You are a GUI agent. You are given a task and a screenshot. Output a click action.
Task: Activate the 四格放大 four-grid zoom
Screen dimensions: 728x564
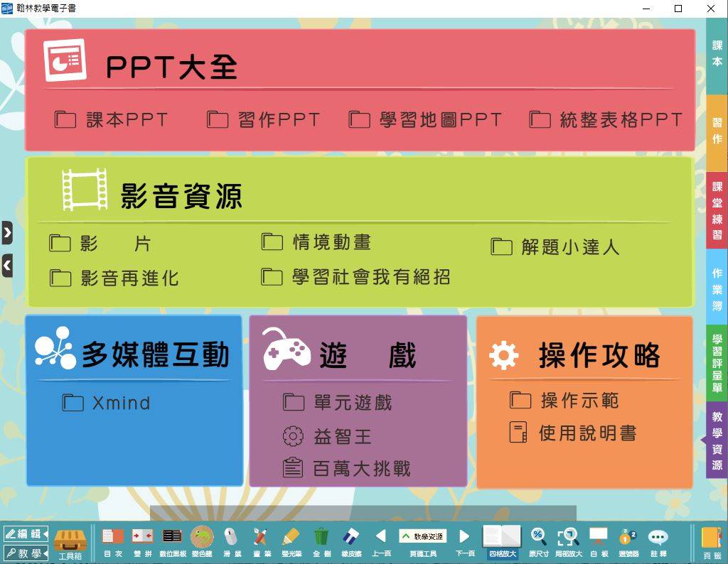[x=503, y=542]
